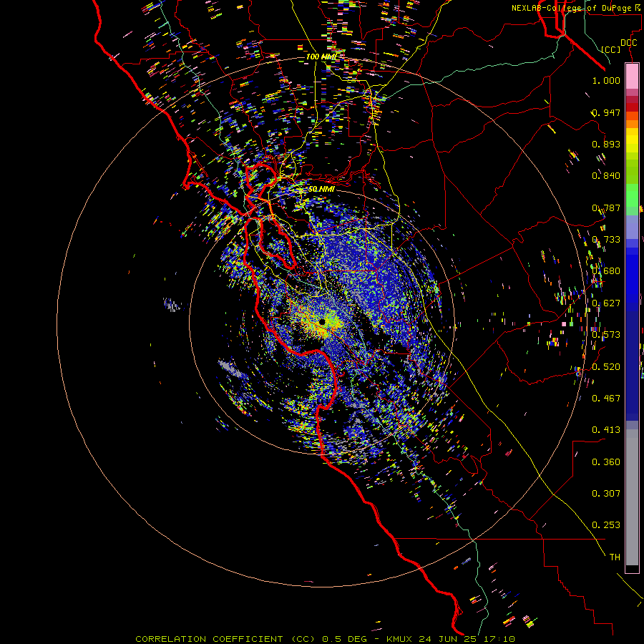The width and height of the screenshot is (644, 644).
Task: Click the 50 NMI range ring label
Action: coord(321,189)
